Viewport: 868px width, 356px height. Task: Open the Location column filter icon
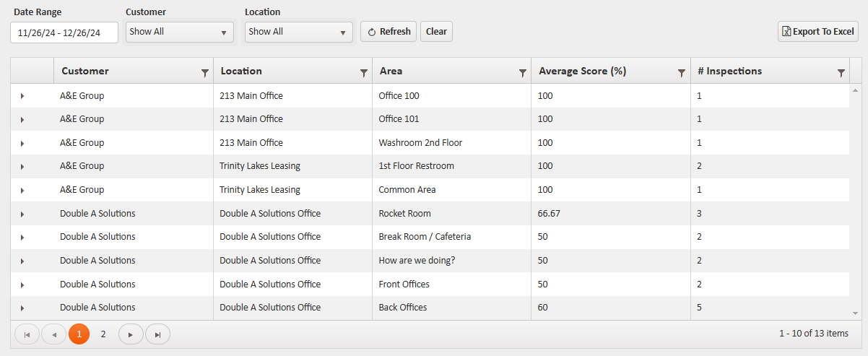[364, 72]
